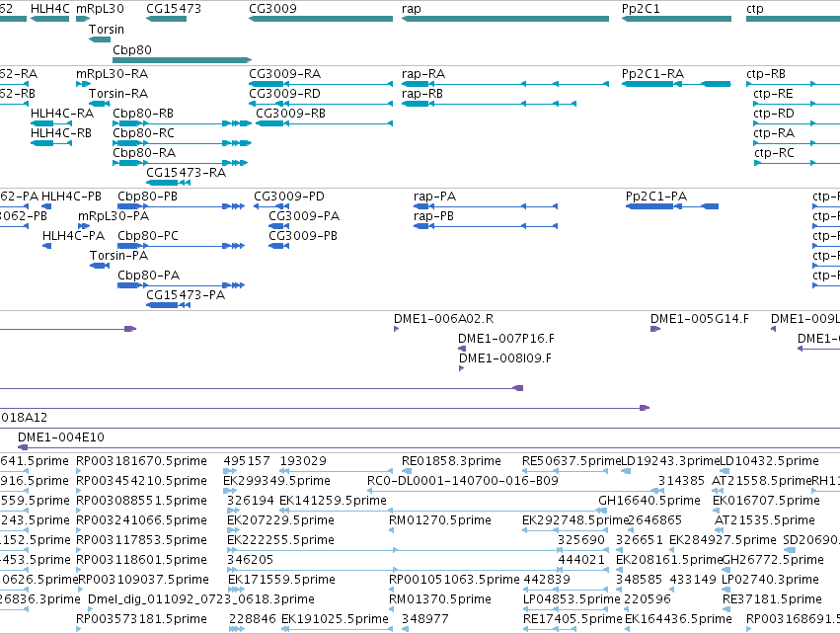
Task: Click EST RM01270.5prime
Action: (x=440, y=520)
